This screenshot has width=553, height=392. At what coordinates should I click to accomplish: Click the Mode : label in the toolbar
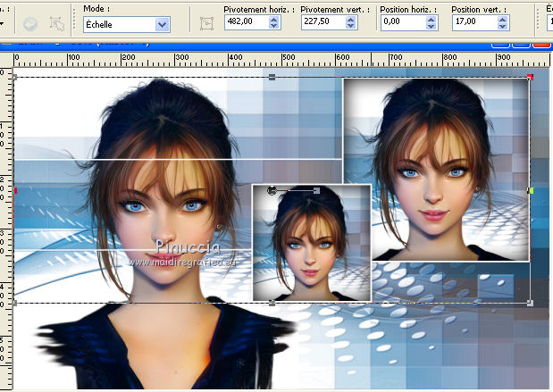[x=96, y=9]
